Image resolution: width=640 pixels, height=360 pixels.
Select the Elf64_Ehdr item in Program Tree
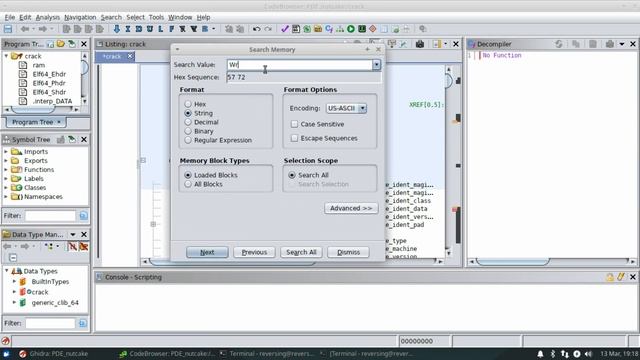click(49, 74)
